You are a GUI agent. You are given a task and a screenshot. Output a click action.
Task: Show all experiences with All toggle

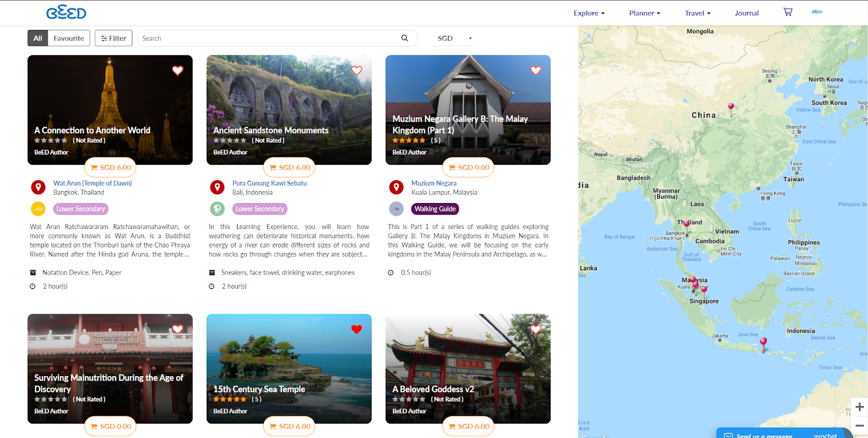click(x=37, y=38)
